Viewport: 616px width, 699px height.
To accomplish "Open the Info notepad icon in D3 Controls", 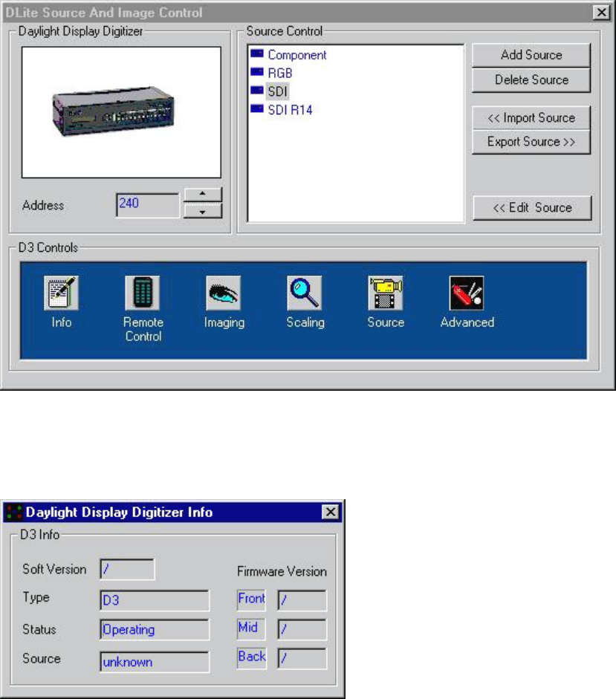I will pos(61,293).
